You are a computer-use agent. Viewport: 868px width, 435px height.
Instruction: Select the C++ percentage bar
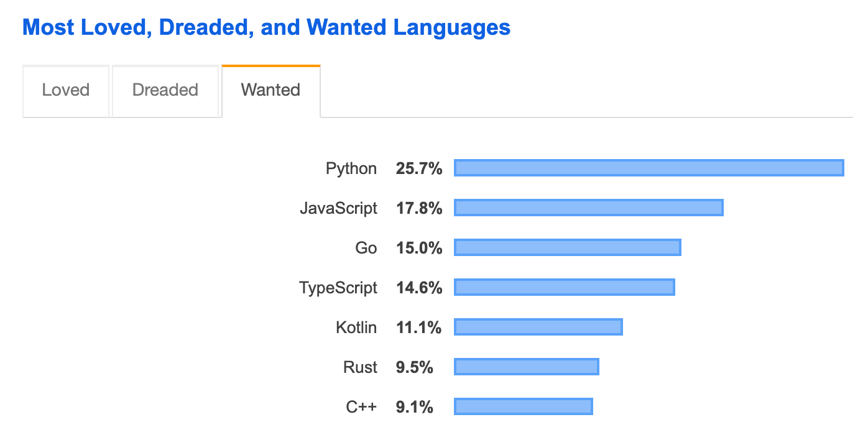[x=523, y=406]
